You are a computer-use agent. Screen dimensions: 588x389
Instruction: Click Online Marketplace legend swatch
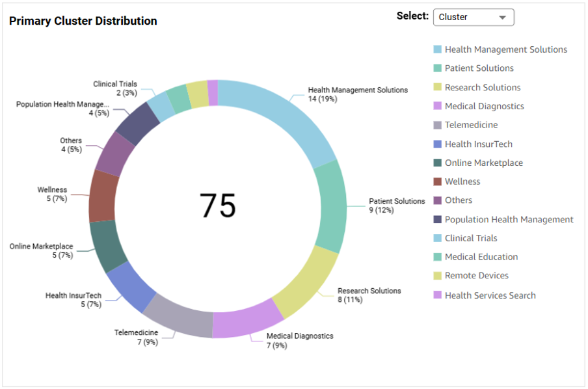tap(438, 163)
